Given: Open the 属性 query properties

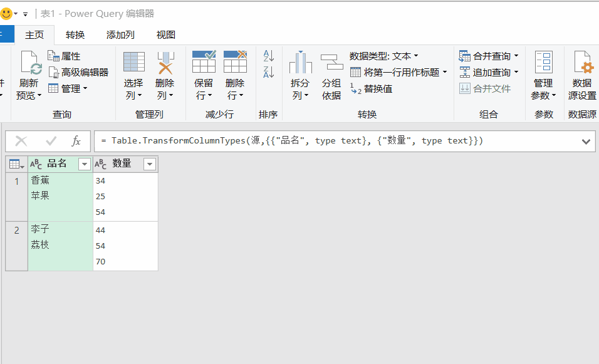Looking at the screenshot, I should (x=64, y=56).
